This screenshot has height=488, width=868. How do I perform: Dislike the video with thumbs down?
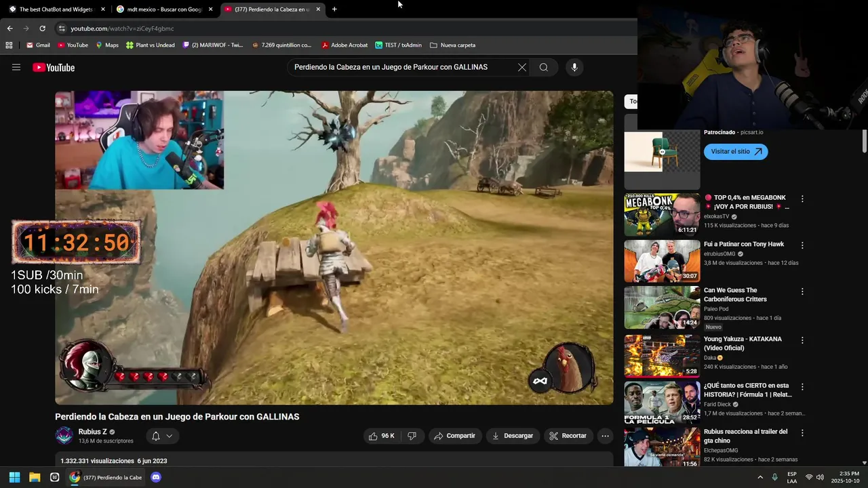click(412, 436)
